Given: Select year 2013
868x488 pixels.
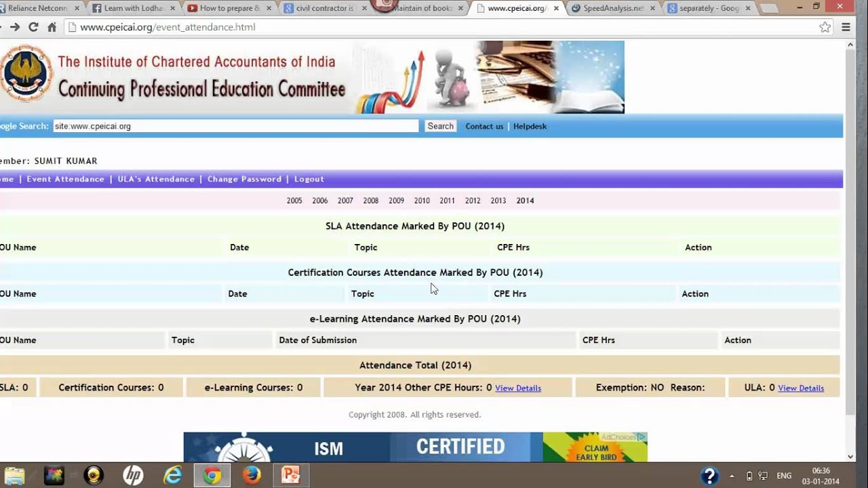Looking at the screenshot, I should pyautogui.click(x=498, y=201).
